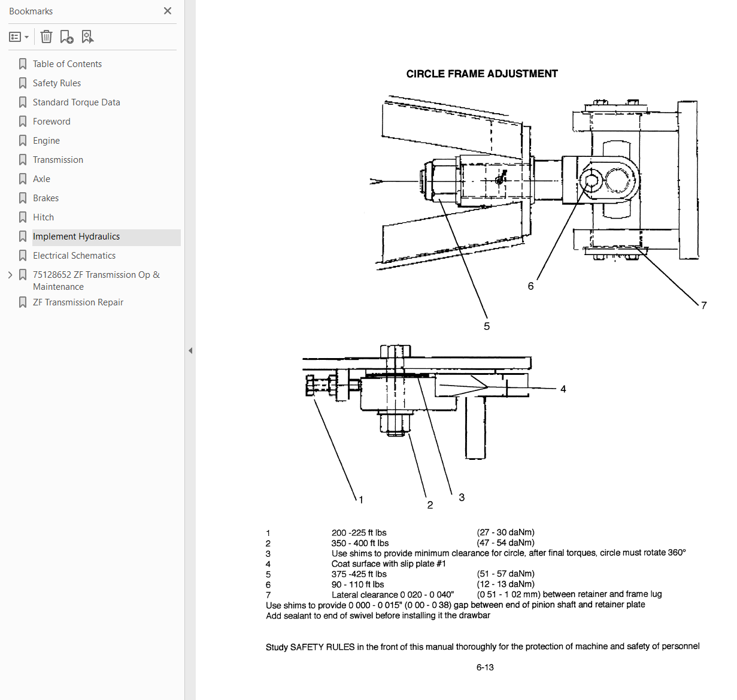Click bookmark icon beside Safety Rules
The height and width of the screenshot is (700, 737).
pos(23,83)
